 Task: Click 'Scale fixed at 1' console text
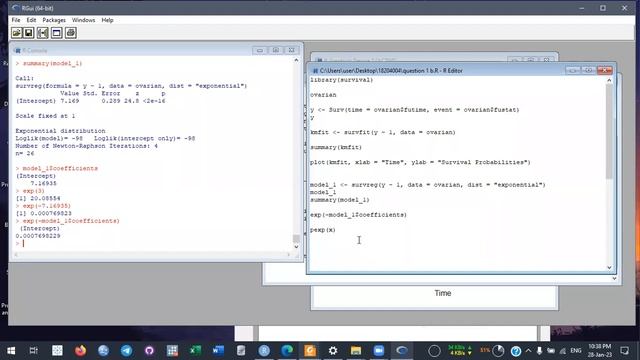(x=45, y=116)
